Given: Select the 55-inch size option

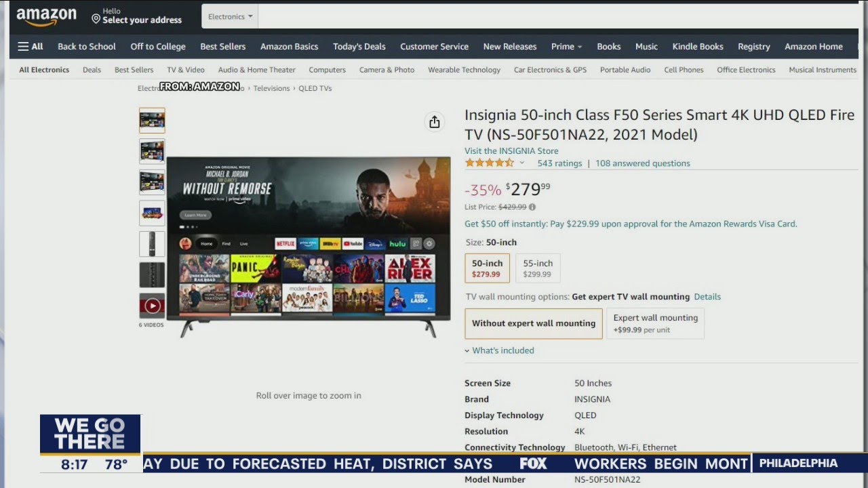Looking at the screenshot, I should (x=538, y=268).
